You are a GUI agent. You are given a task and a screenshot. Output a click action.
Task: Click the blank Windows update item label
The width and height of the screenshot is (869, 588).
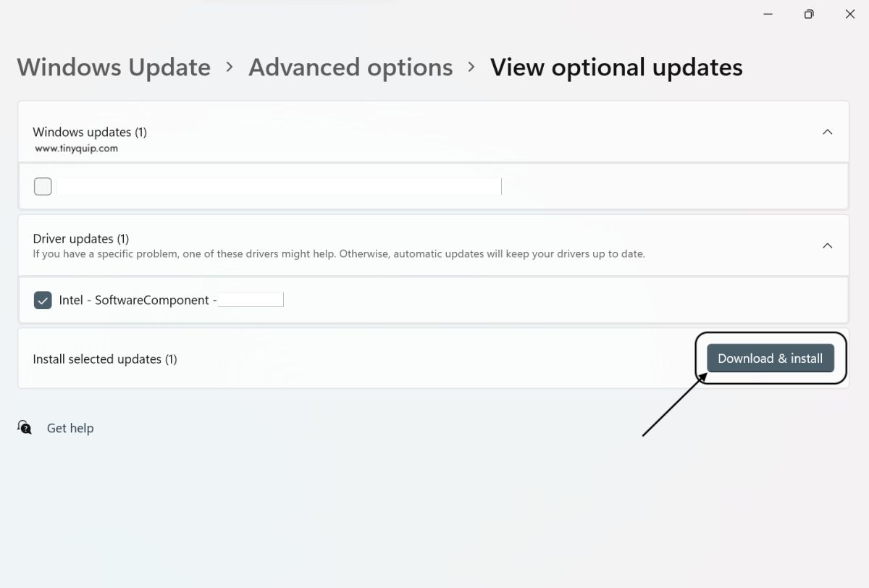click(x=279, y=187)
